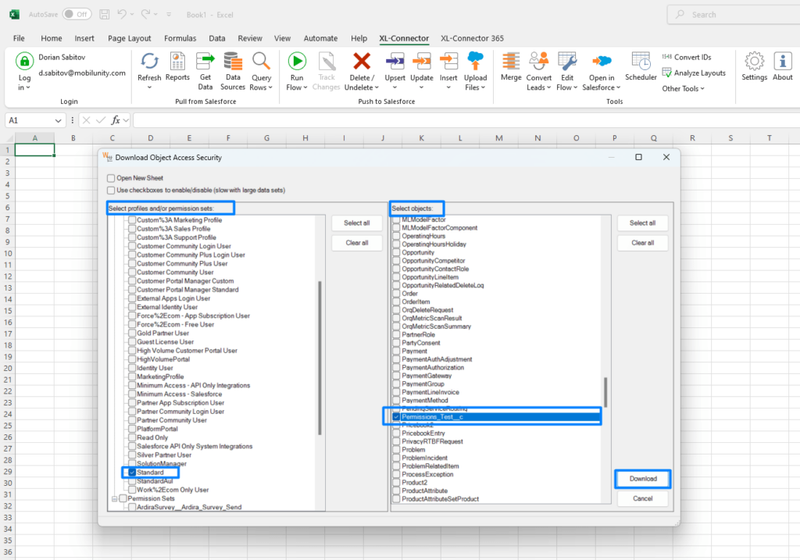Screen dimensions: 800x560
Task: Click the Download button
Action: (x=643, y=479)
